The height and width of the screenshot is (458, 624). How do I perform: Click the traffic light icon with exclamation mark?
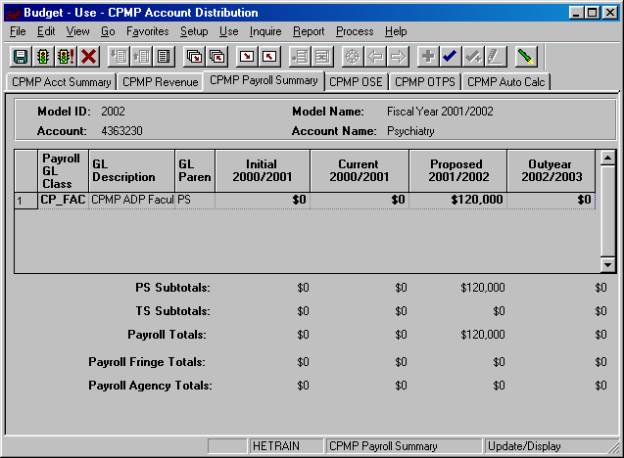(x=62, y=56)
